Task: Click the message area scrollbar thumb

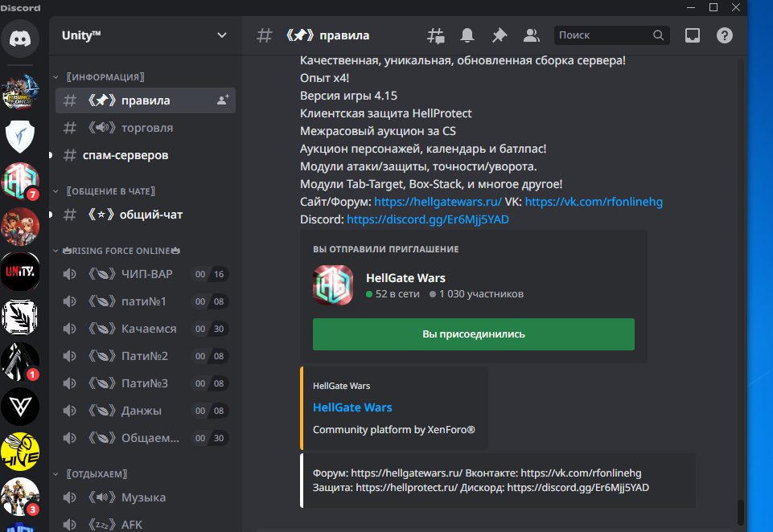Action: pyautogui.click(x=740, y=512)
